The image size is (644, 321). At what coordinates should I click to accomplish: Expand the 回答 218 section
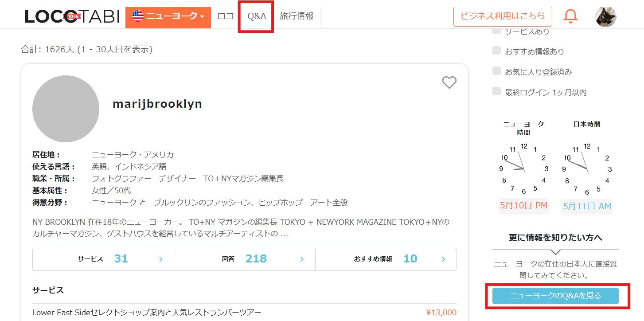tap(244, 259)
